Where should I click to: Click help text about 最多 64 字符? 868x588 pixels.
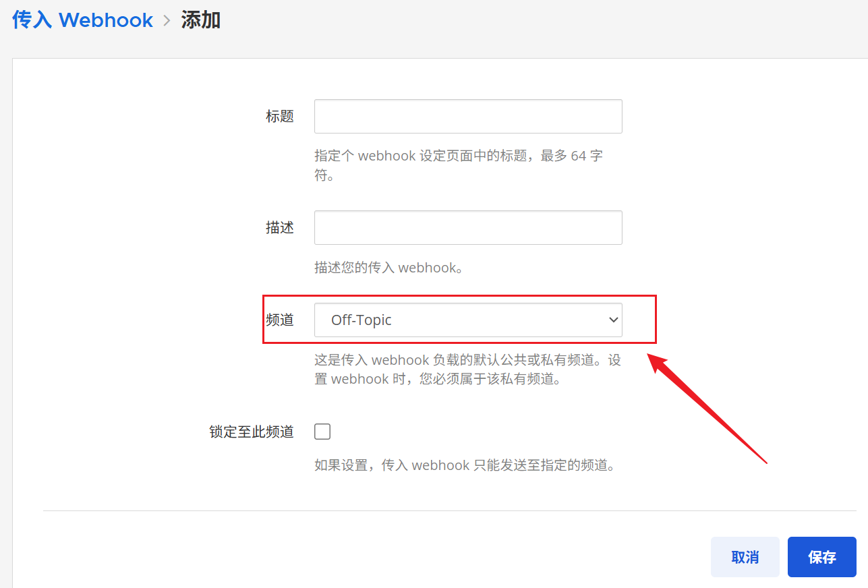click(x=459, y=166)
